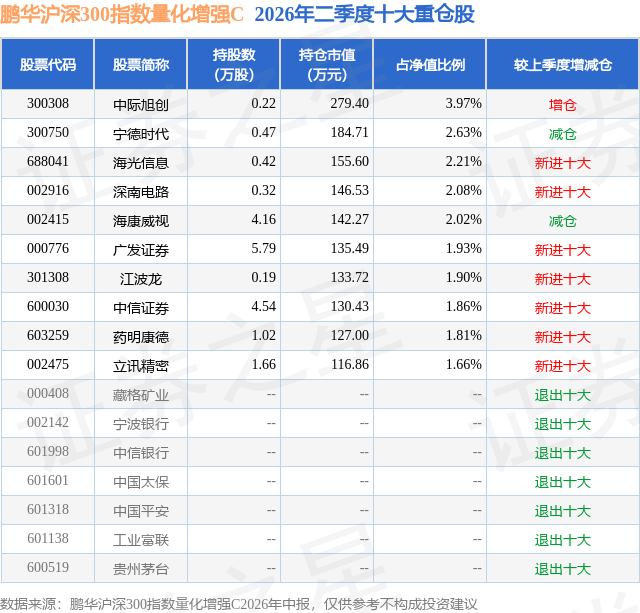Click 退出十大 label for 贵州茅台
640x613 pixels.
562,568
